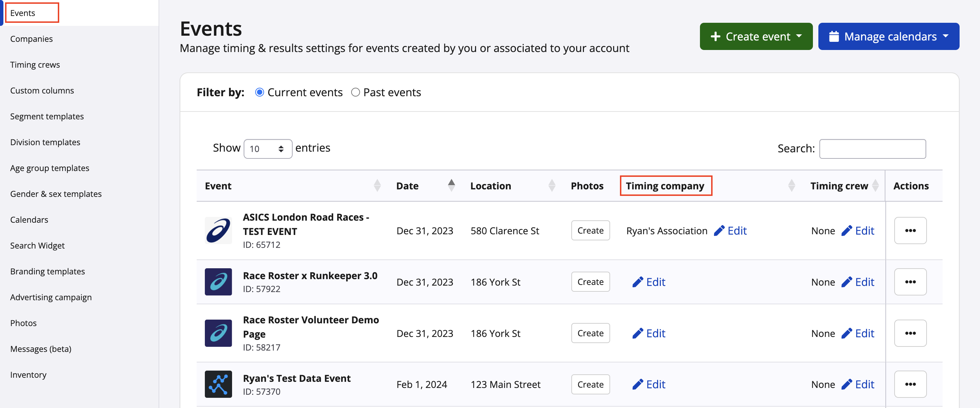The height and width of the screenshot is (408, 980).
Task: Expand the Create event dropdown
Action: tap(756, 36)
